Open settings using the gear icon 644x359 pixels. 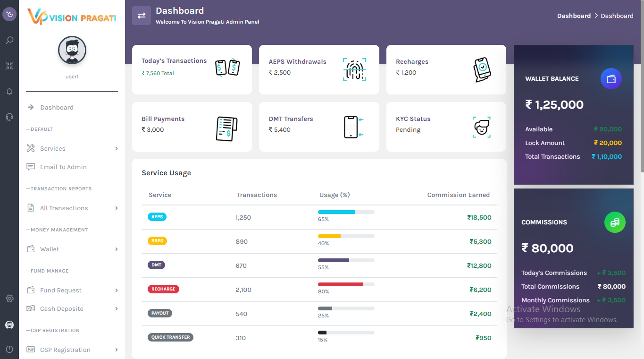pos(9,299)
